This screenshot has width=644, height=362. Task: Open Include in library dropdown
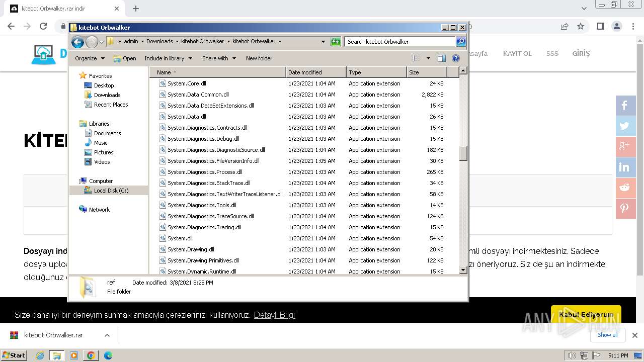[x=168, y=58]
